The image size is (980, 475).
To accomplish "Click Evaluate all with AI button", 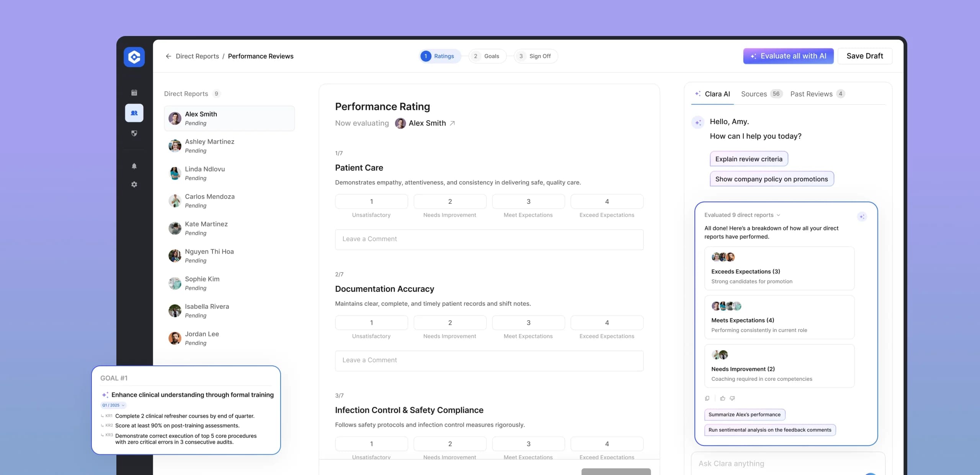I will click(x=788, y=56).
